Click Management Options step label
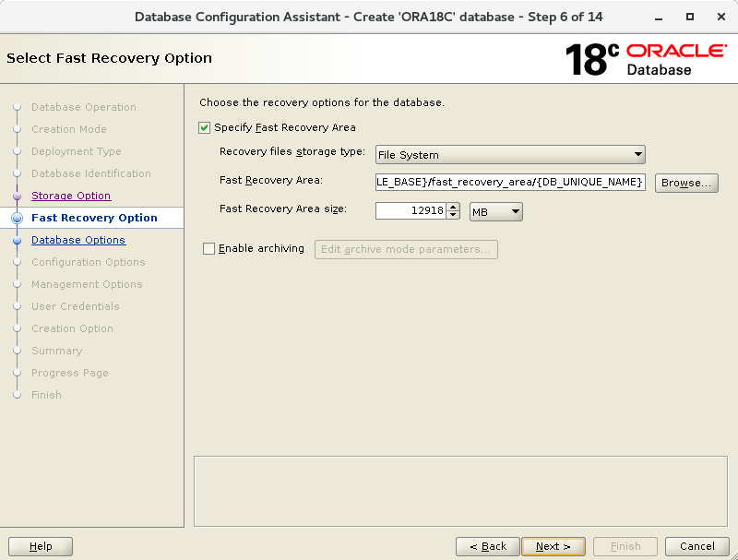Viewport: 738px width, 560px height. [x=87, y=284]
